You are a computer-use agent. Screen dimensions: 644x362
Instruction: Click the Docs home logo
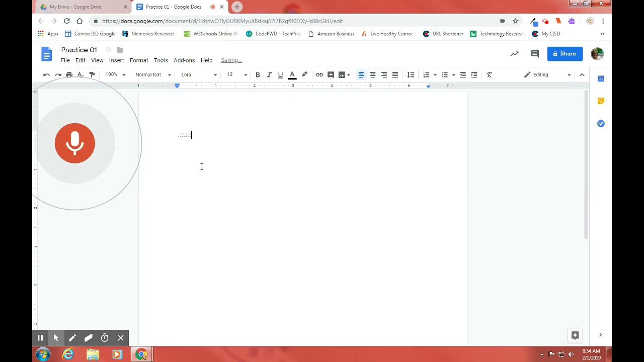46,54
